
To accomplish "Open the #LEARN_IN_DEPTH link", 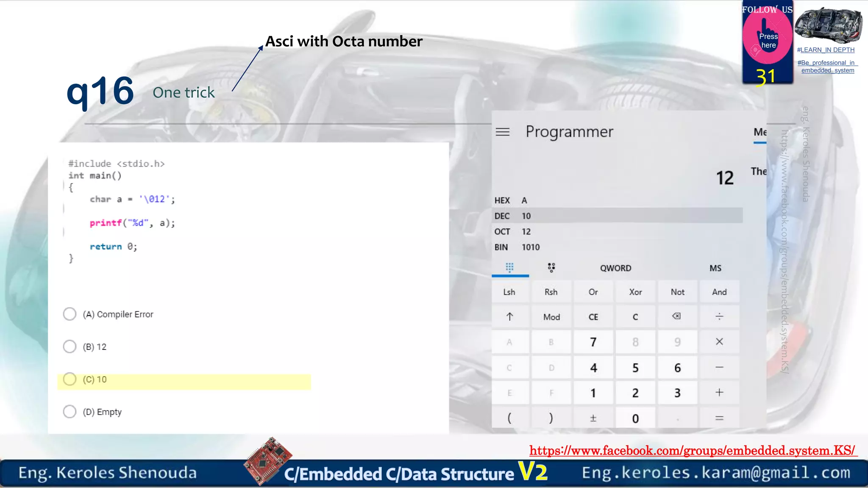I will pyautogui.click(x=826, y=50).
